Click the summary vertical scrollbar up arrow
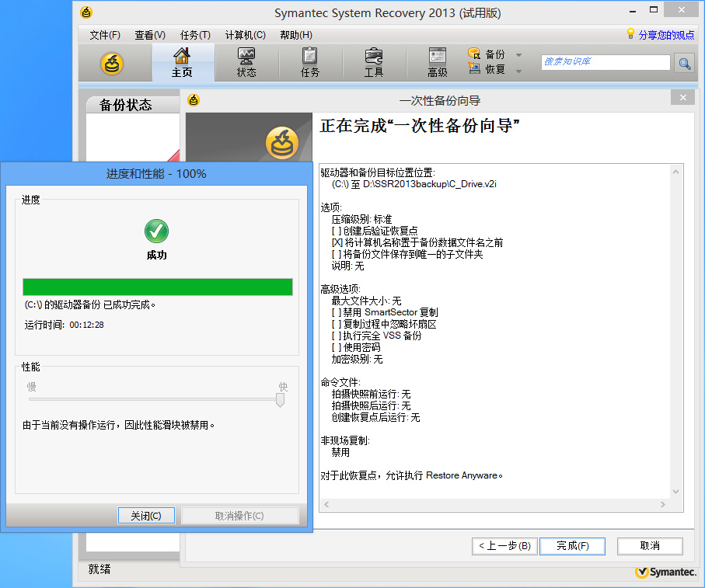Viewport: 705px width, 588px height. [x=675, y=172]
